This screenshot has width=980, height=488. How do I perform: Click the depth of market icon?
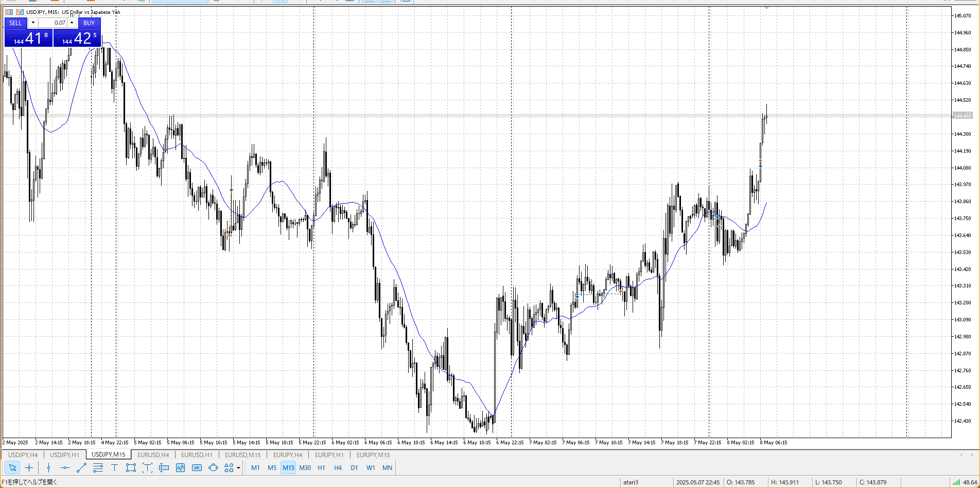coord(9,12)
